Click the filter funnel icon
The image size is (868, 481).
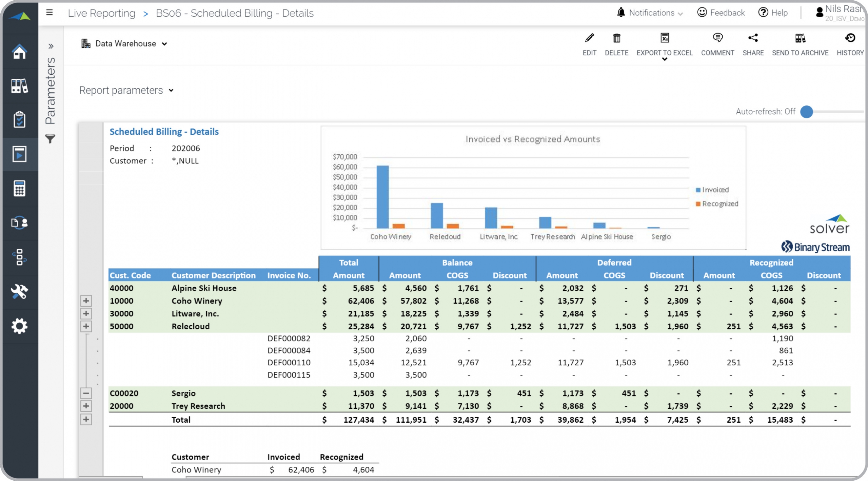50,138
